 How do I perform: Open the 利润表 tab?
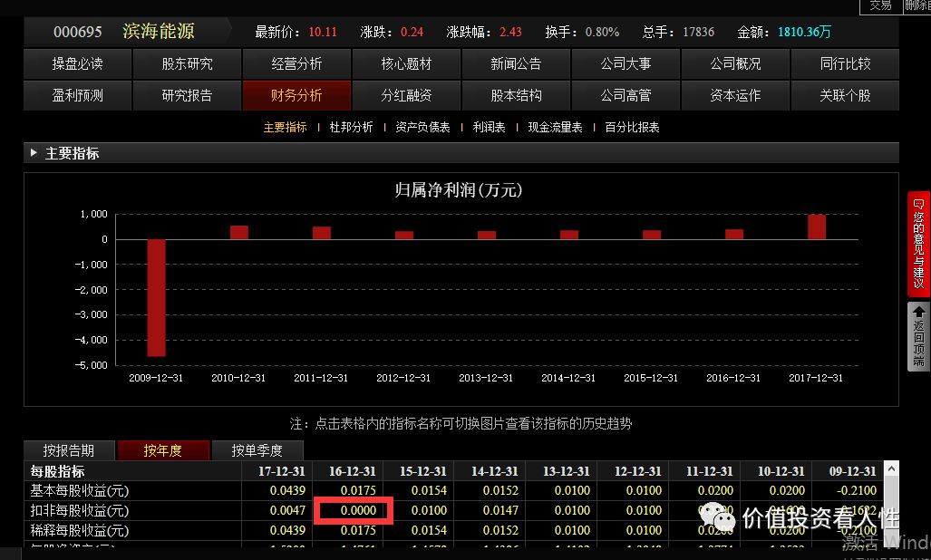click(x=489, y=127)
